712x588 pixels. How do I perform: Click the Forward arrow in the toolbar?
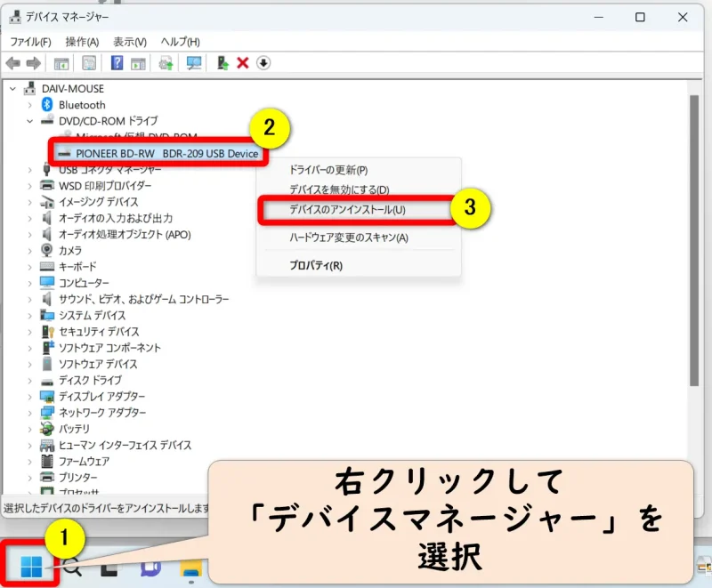pyautogui.click(x=34, y=63)
